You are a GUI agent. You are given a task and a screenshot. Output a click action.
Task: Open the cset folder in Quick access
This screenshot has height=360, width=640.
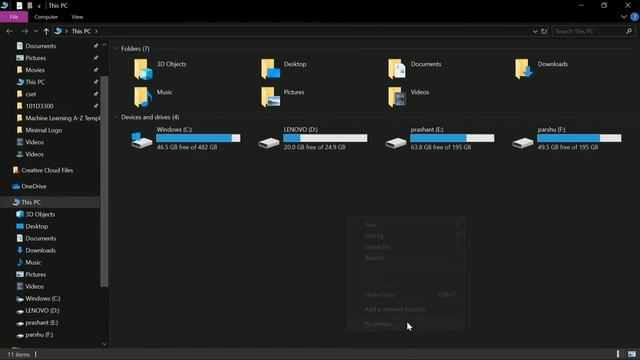27,94
